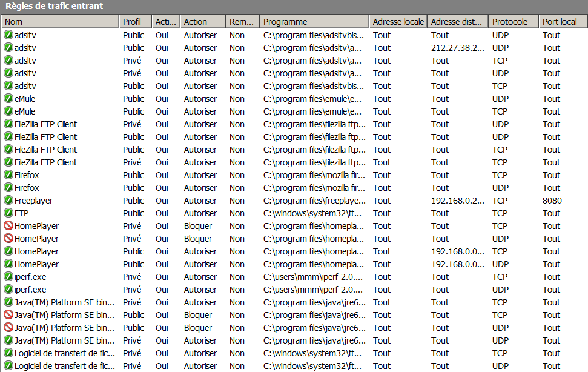
Task: Click the Adresse locale column header
Action: (398, 22)
